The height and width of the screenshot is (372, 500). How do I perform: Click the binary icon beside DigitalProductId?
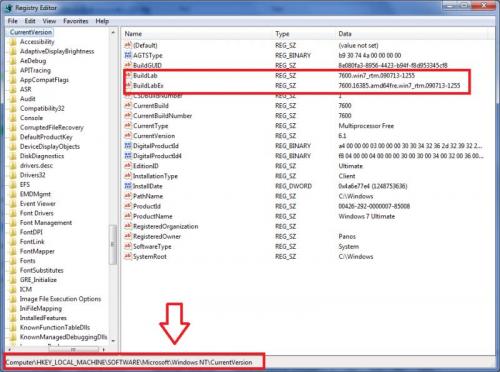tap(128, 146)
